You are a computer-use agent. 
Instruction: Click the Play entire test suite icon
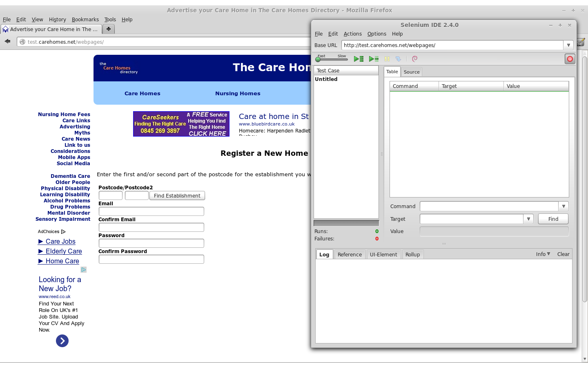(x=359, y=59)
